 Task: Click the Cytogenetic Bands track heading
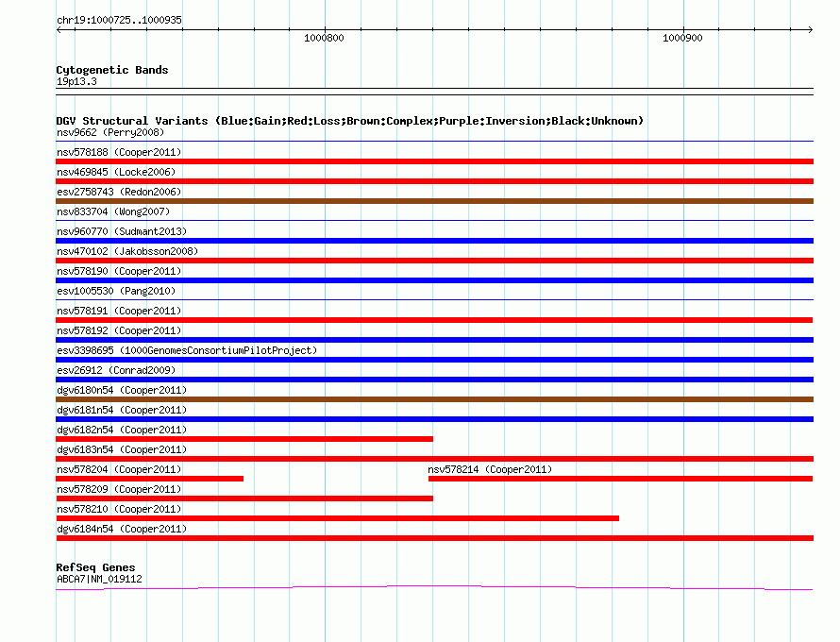point(112,70)
